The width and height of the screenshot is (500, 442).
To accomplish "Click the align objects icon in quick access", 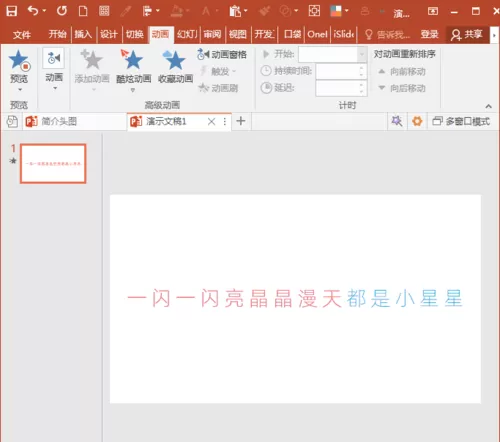I will pyautogui.click(x=147, y=11).
